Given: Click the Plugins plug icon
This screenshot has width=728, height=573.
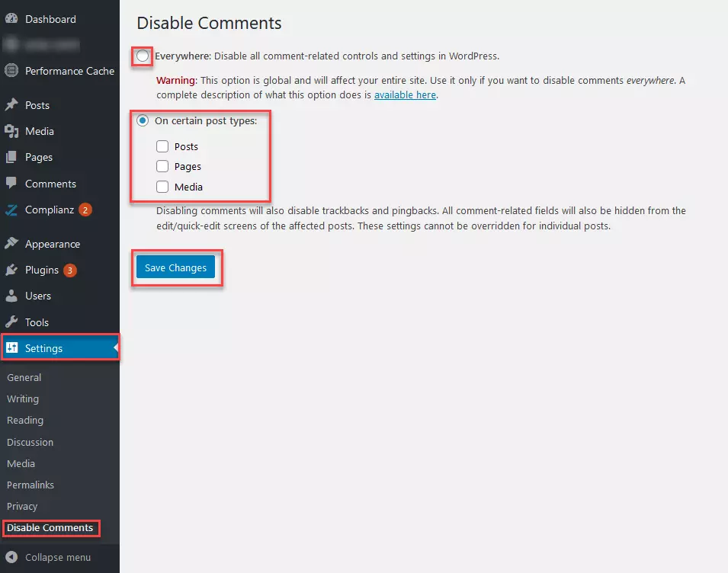Looking at the screenshot, I should [11, 270].
